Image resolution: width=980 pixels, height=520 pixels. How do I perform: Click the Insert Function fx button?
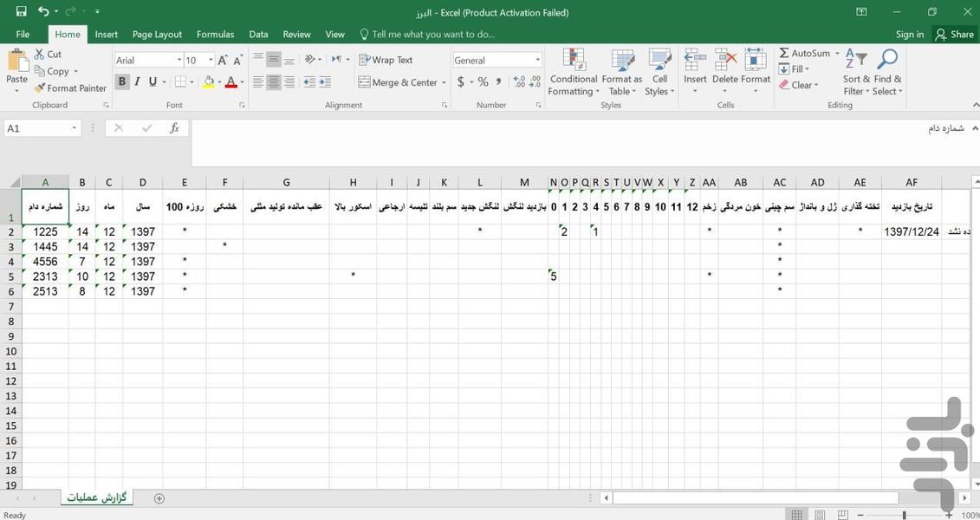point(174,128)
